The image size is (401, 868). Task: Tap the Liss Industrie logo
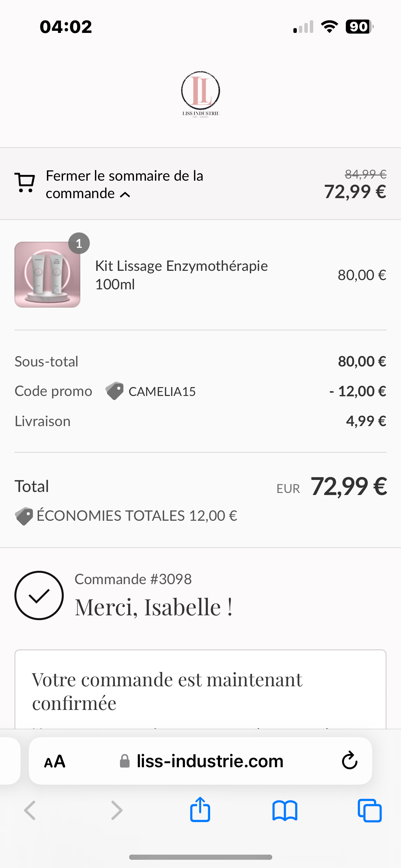[x=200, y=94]
